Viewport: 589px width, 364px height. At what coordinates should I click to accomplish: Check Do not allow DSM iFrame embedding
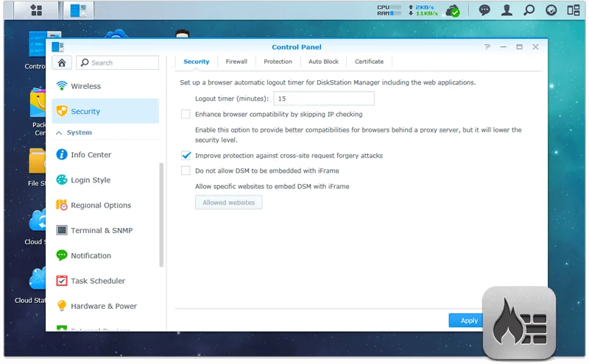click(186, 171)
